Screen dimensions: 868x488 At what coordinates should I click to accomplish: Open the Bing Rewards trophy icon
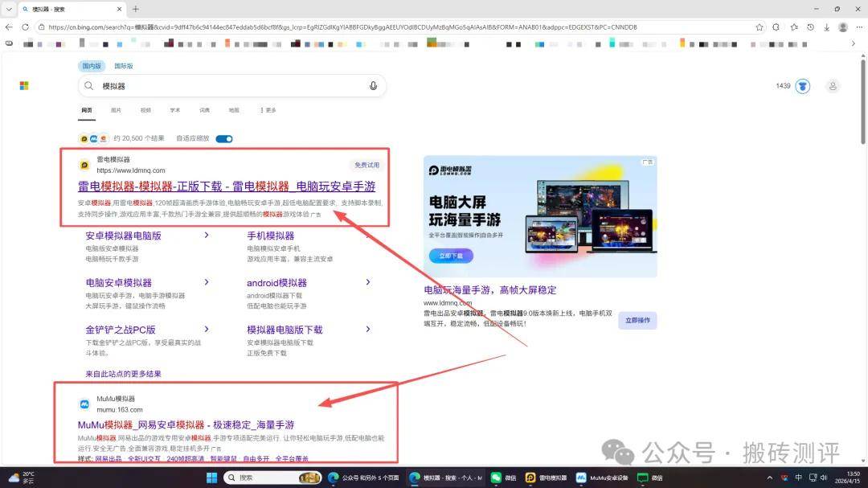[804, 86]
